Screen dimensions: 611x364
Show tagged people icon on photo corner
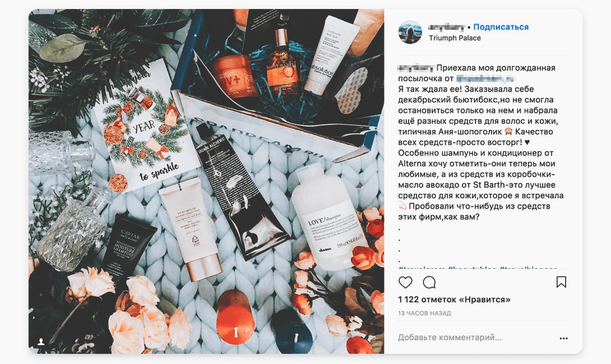(40, 342)
